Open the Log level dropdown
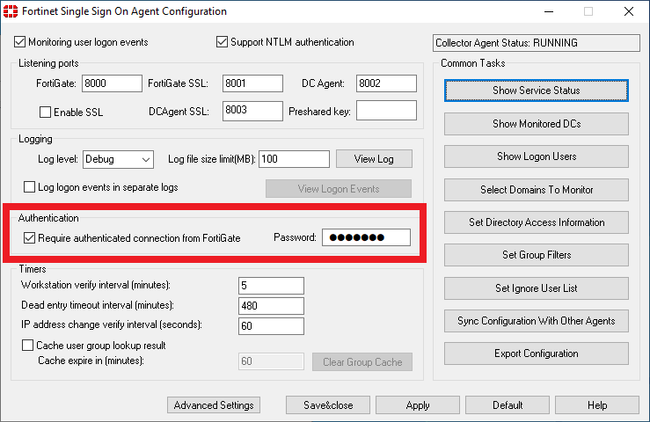Screen dimensions: 650x422 coord(118,159)
